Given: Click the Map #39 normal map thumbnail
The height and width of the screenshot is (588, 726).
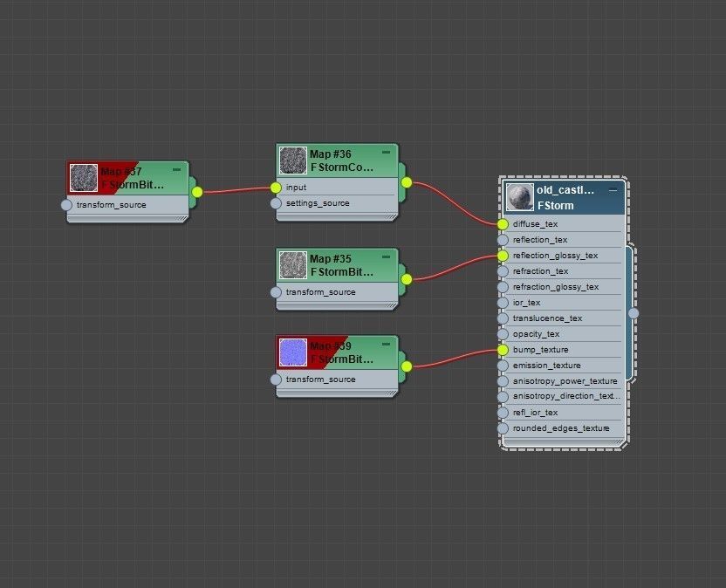Looking at the screenshot, I should point(293,352).
